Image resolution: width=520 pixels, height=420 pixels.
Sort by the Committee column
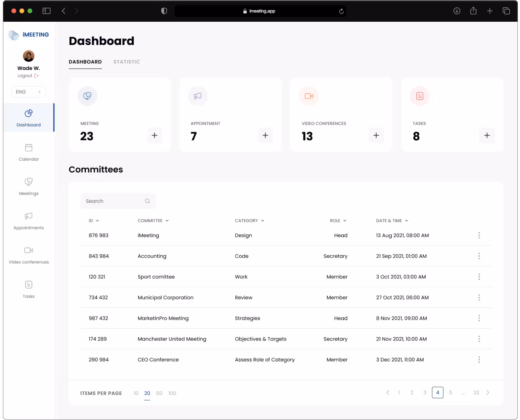pos(153,221)
